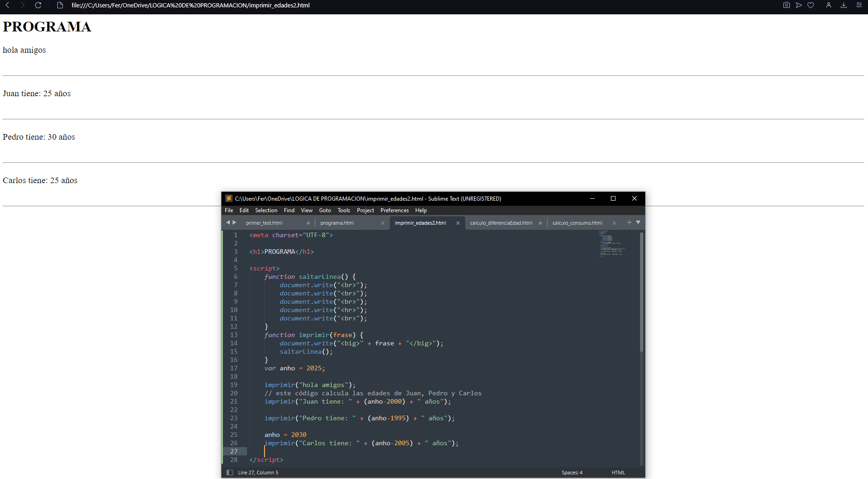Image resolution: width=868 pixels, height=479 pixels.
Task: Open the Edit menu in Sublime Text
Action: (x=244, y=210)
